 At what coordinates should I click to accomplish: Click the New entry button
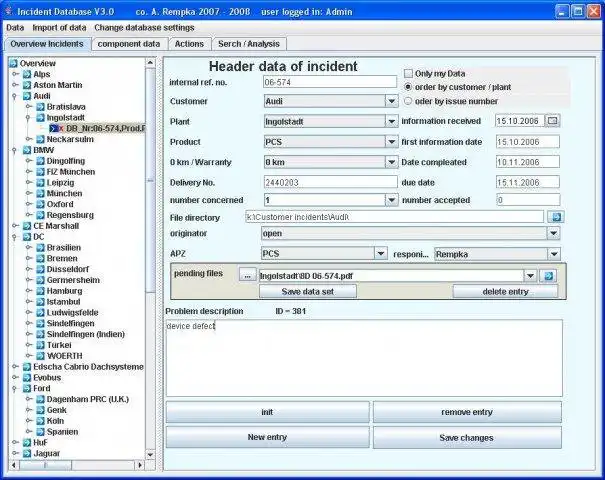pyautogui.click(x=267, y=437)
